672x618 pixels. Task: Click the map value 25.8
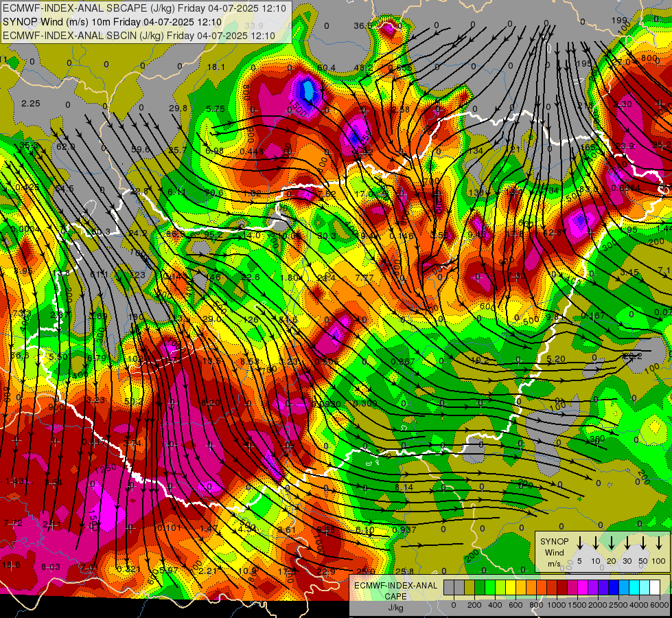404,571
